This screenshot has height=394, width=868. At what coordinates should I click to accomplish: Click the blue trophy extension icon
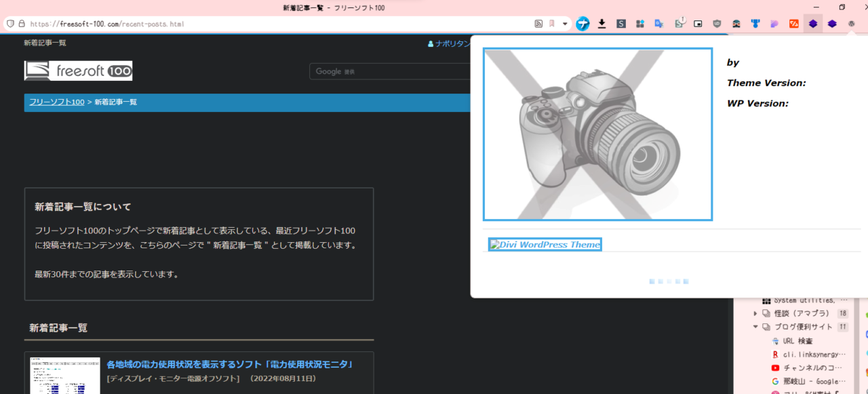(755, 24)
